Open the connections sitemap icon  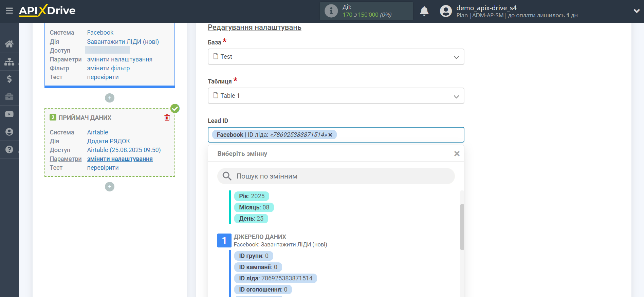pyautogui.click(x=9, y=61)
